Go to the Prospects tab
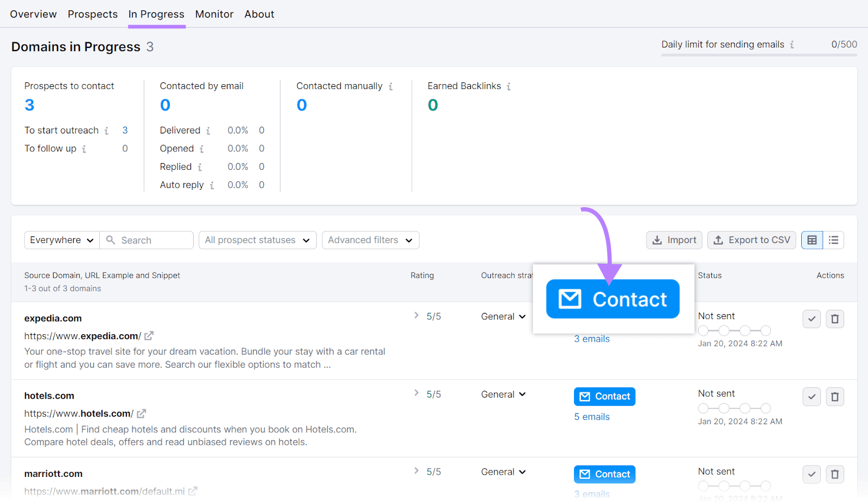868x504 pixels. tap(92, 14)
